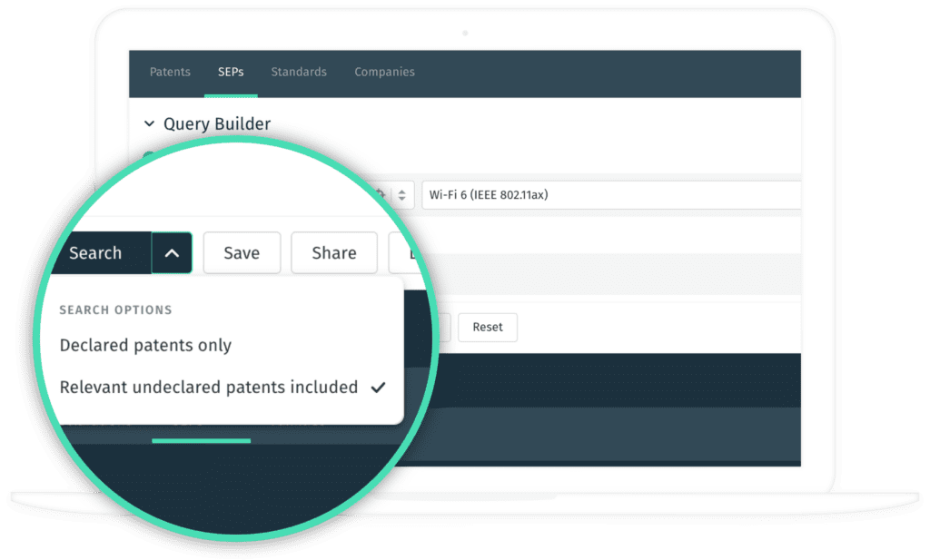Image resolution: width=930 pixels, height=560 pixels.
Task: Select Relevant undeclared patents included
Action: coord(208,388)
